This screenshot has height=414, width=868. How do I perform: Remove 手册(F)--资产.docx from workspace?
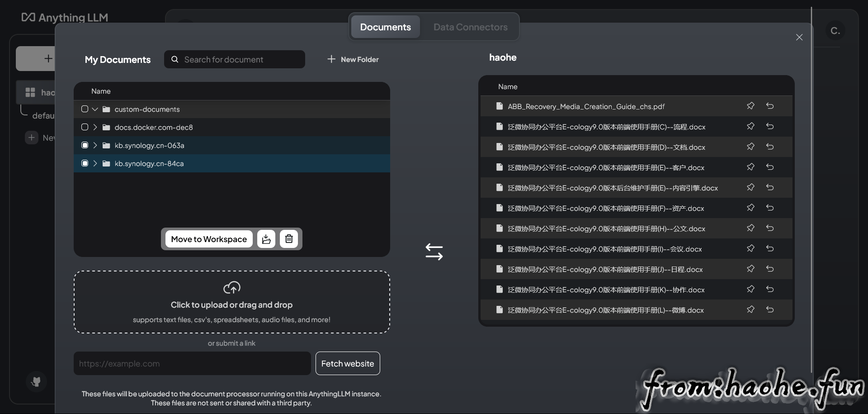pos(770,208)
